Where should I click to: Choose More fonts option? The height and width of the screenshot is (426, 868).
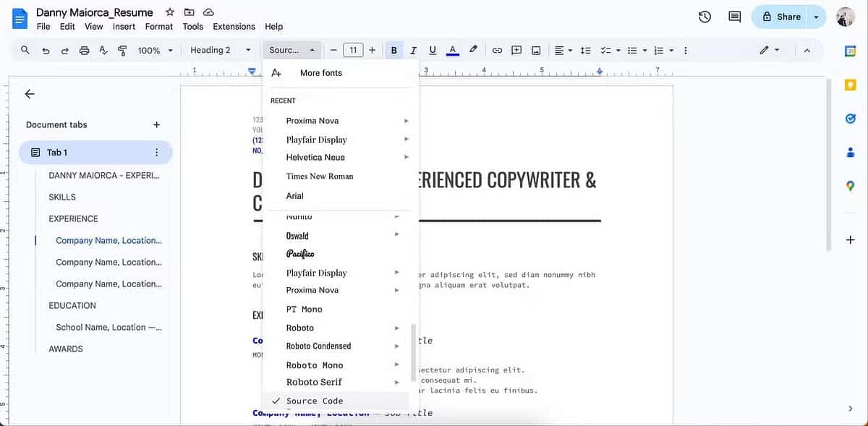click(x=320, y=73)
